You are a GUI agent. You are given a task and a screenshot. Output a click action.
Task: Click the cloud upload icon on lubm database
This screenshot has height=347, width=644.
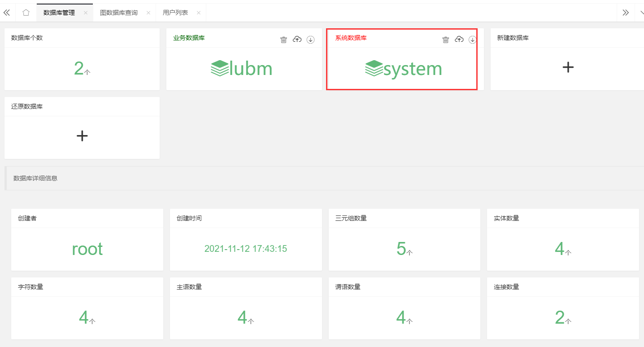(297, 40)
